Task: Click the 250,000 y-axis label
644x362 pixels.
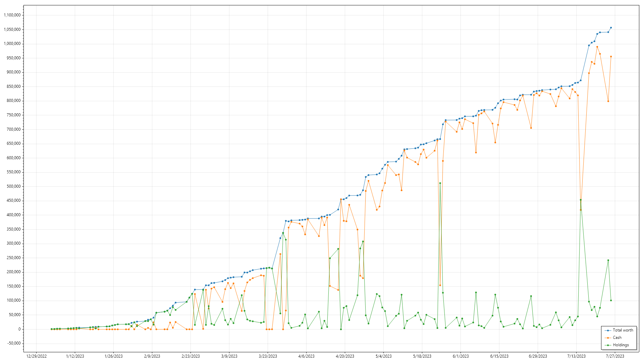Action: 13,258
